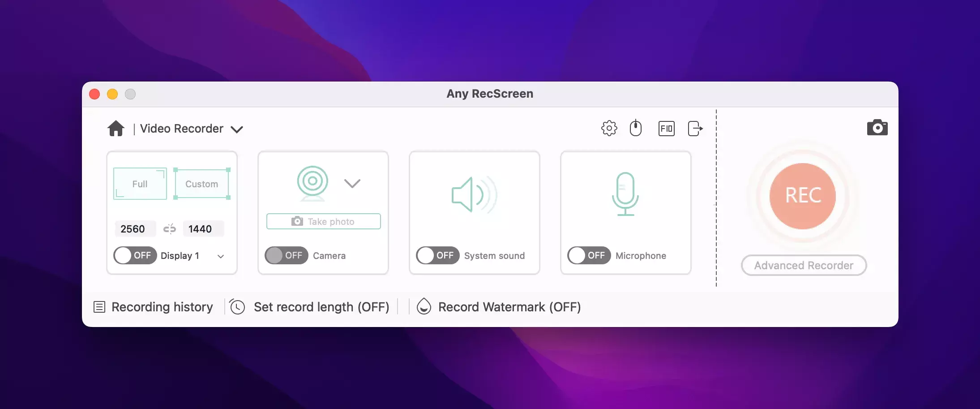Click the width field showing 2560

pos(135,229)
